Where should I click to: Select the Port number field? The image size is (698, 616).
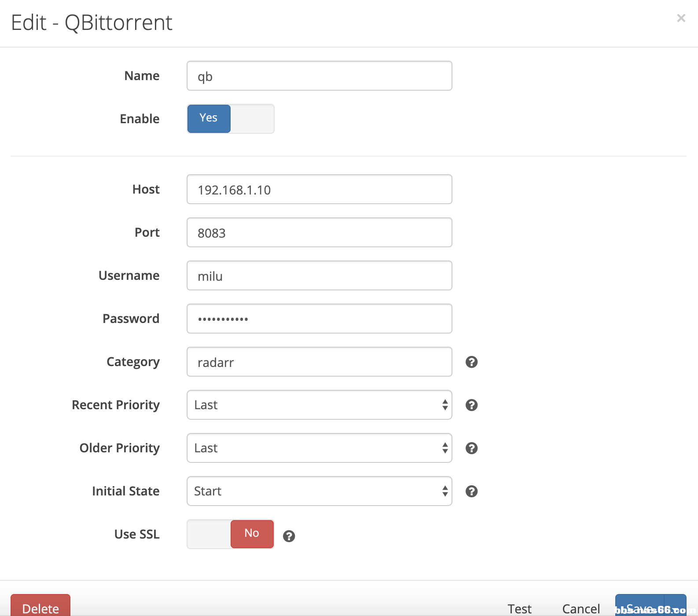tap(320, 232)
